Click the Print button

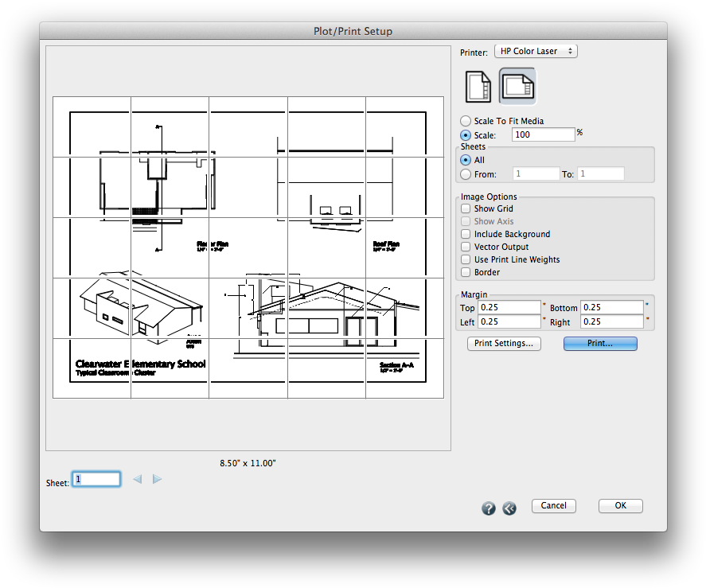click(600, 343)
